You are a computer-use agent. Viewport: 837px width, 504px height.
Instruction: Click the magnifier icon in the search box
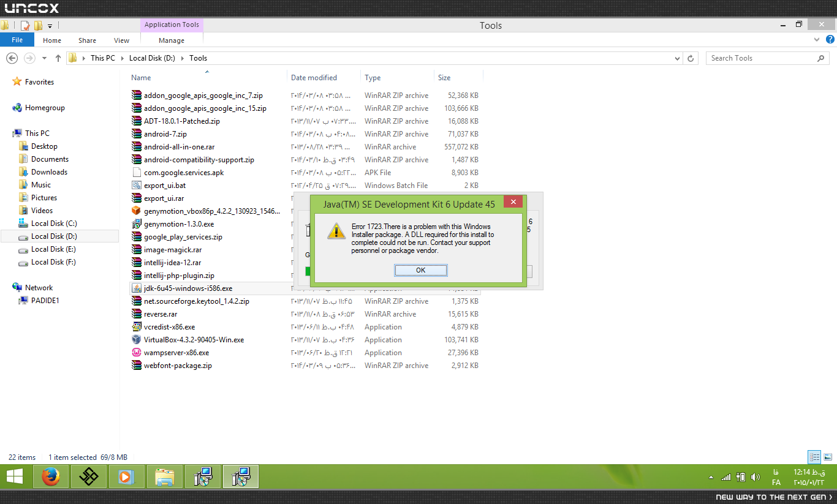821,58
